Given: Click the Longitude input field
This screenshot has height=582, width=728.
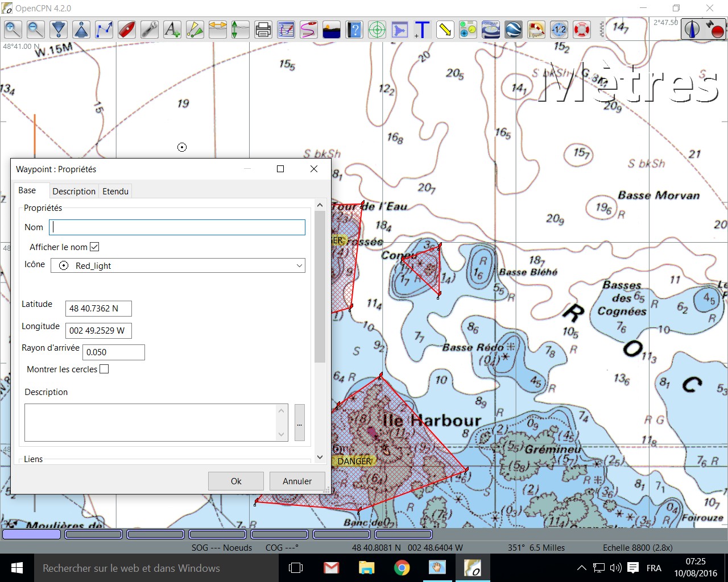Looking at the screenshot, I should (98, 331).
